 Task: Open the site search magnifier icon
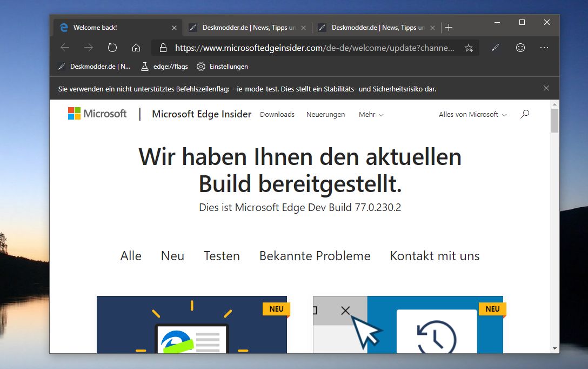(525, 114)
